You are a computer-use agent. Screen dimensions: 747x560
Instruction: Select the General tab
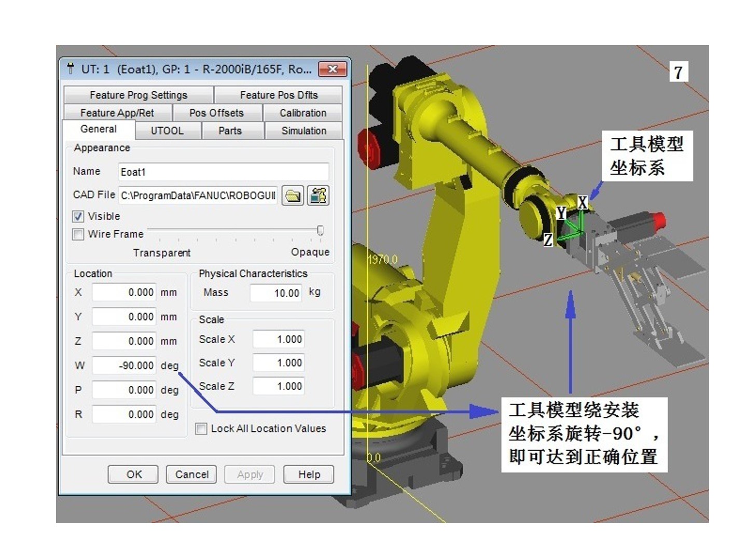coord(99,129)
